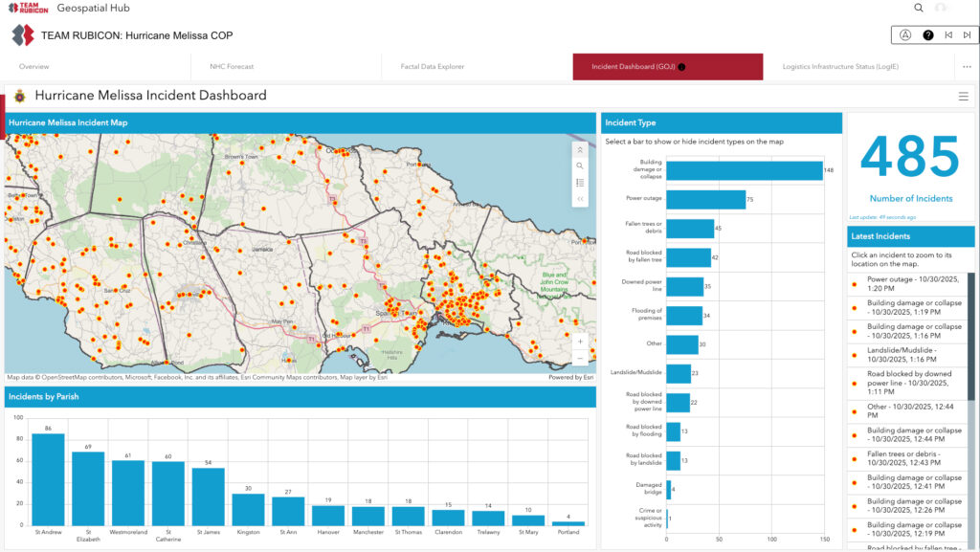
Task: Zoom out on the incident map
Action: (x=580, y=357)
